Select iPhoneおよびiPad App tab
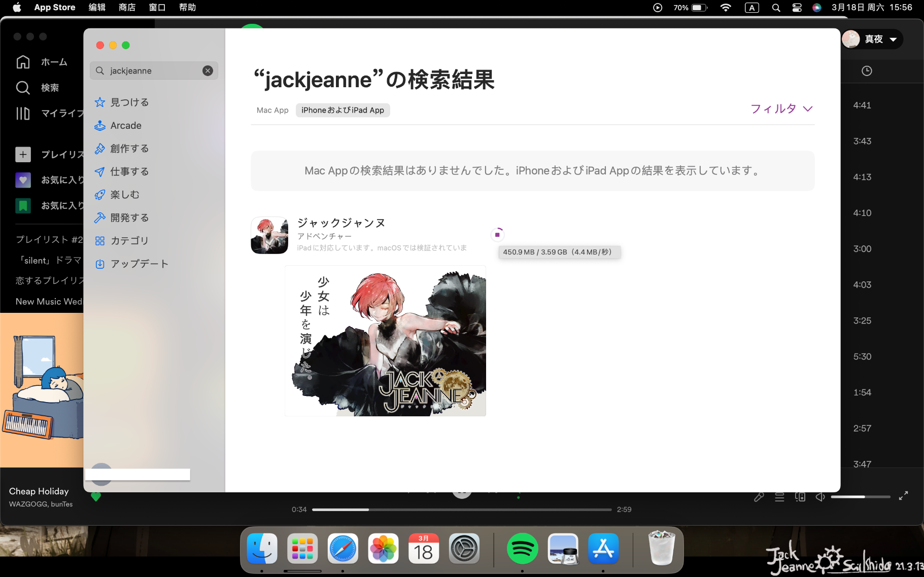924x577 pixels. [x=343, y=110]
